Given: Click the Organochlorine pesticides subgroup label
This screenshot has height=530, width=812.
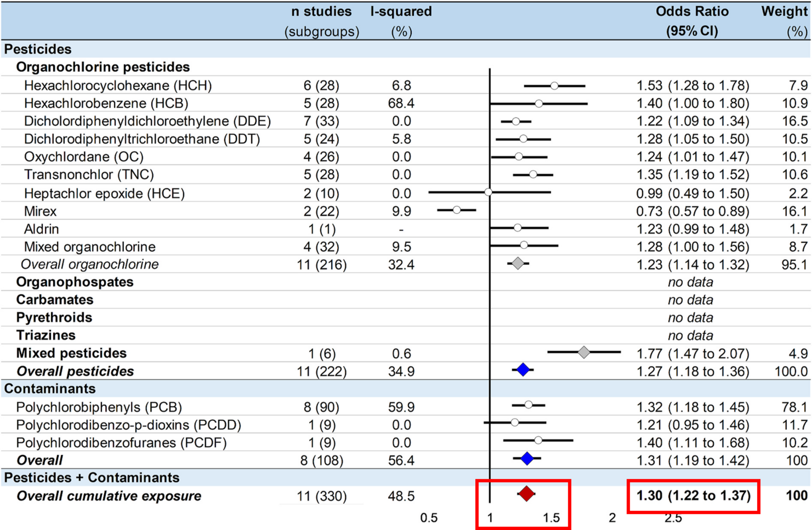Looking at the screenshot, I should click(103, 67).
